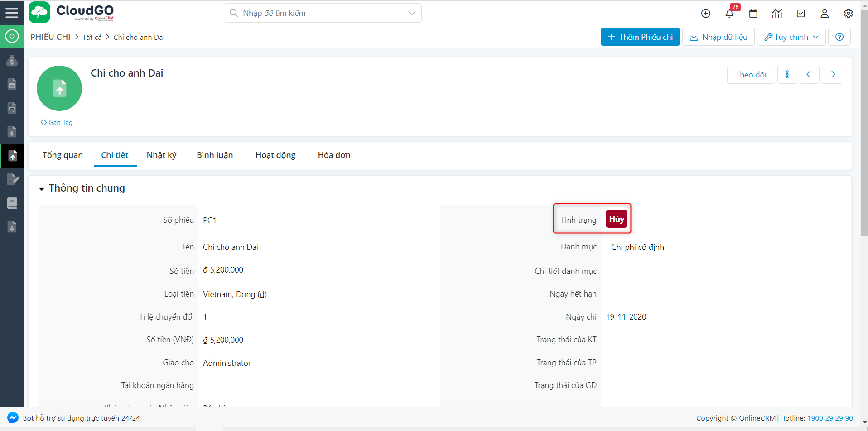Click the Nhập để tìm kiếm search field

[317, 13]
